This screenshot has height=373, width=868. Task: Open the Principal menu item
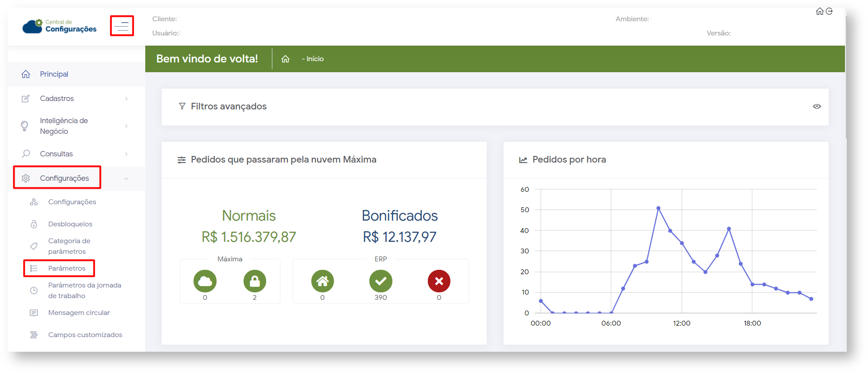54,74
